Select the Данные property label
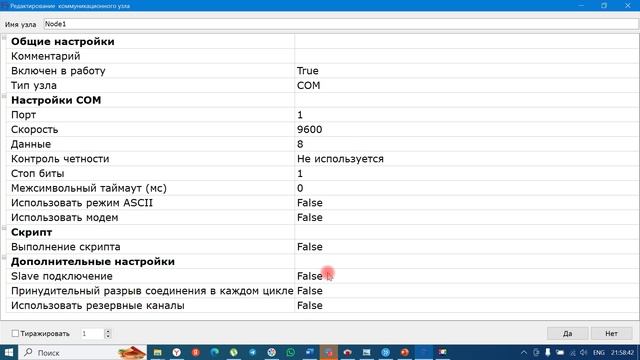 [31, 144]
